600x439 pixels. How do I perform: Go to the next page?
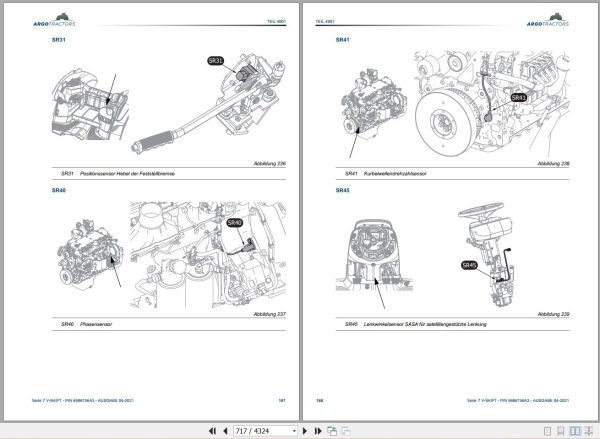point(305,431)
